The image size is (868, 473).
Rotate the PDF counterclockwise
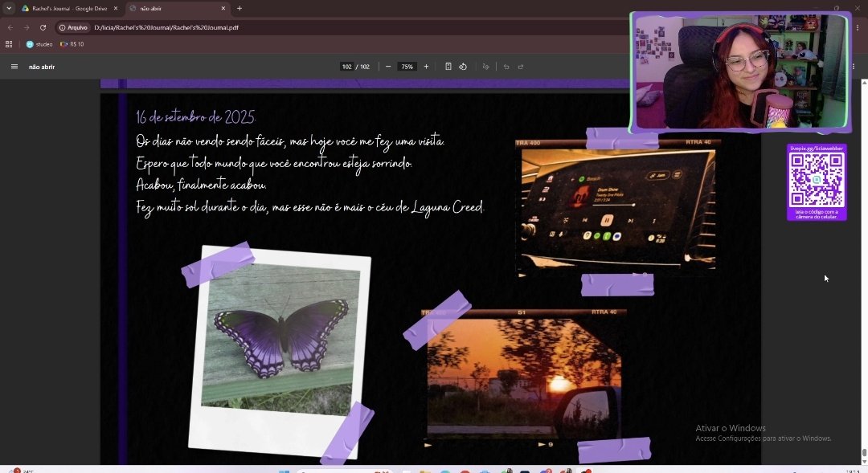[463, 67]
